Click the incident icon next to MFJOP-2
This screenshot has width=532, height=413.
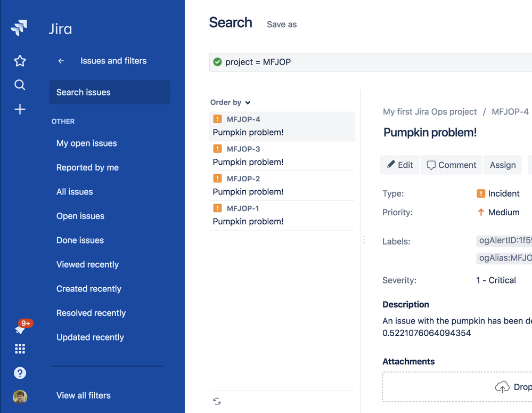pos(217,179)
